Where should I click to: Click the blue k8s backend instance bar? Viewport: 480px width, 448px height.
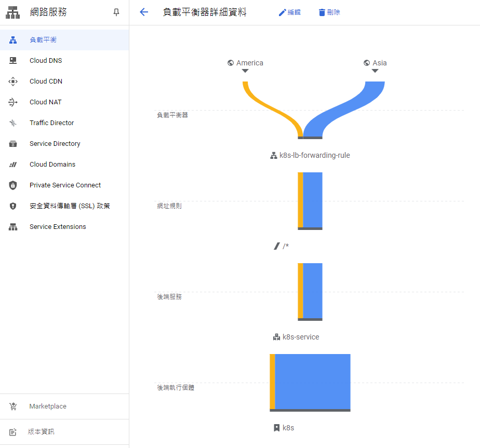pos(312,382)
